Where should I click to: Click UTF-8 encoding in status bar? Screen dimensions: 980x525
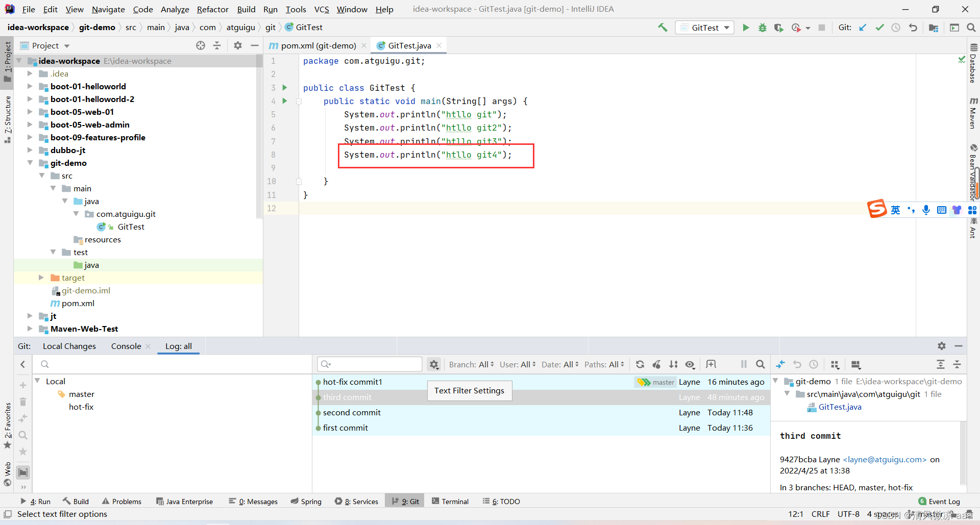(x=848, y=514)
